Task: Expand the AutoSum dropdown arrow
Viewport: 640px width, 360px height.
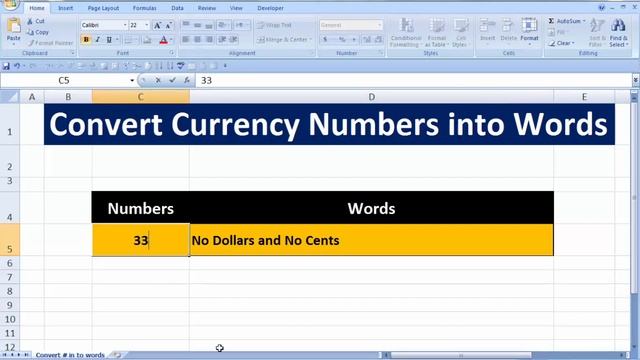Action: 584,21
